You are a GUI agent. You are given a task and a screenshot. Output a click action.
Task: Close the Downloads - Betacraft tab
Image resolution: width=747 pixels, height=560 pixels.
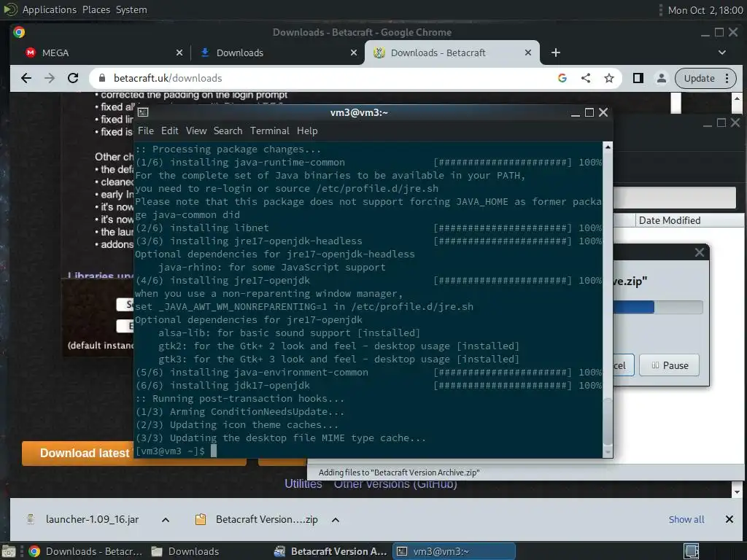pyautogui.click(x=528, y=52)
